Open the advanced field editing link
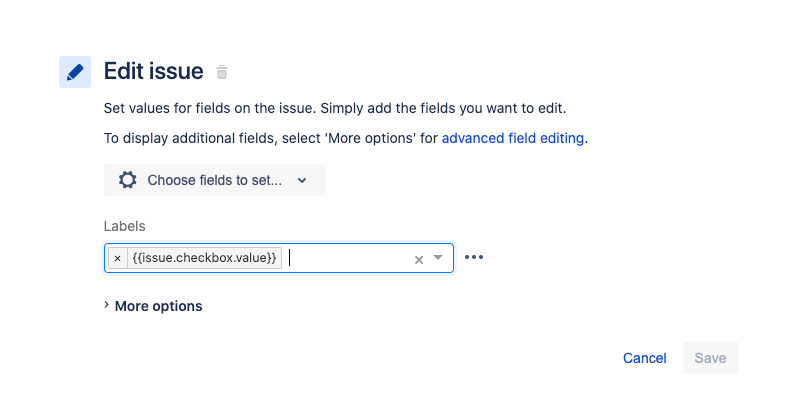Image resolution: width=789 pixels, height=410 pixels. (x=513, y=138)
